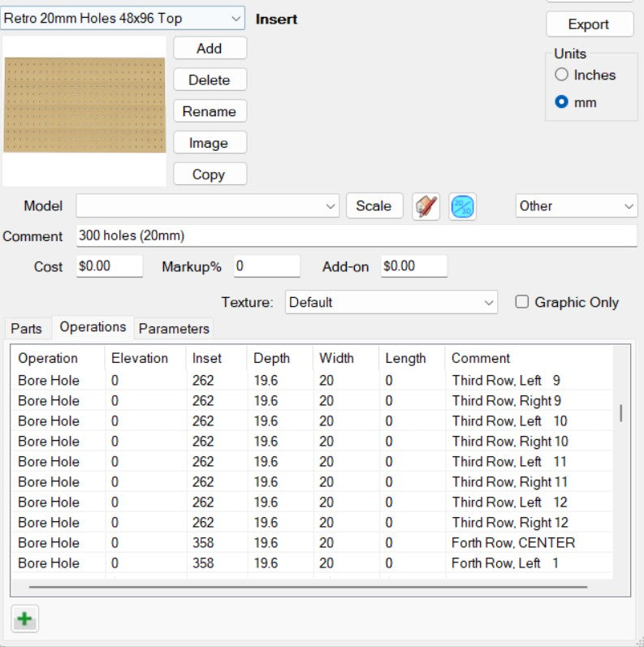This screenshot has height=647, width=644.
Task: Click the Copy button
Action: pyautogui.click(x=209, y=175)
